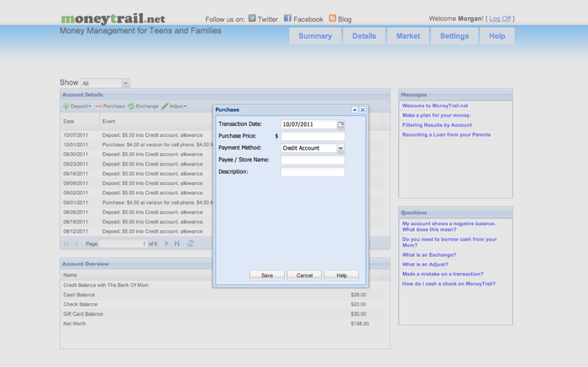Click the refresh icon in the pagination bar

191,244
